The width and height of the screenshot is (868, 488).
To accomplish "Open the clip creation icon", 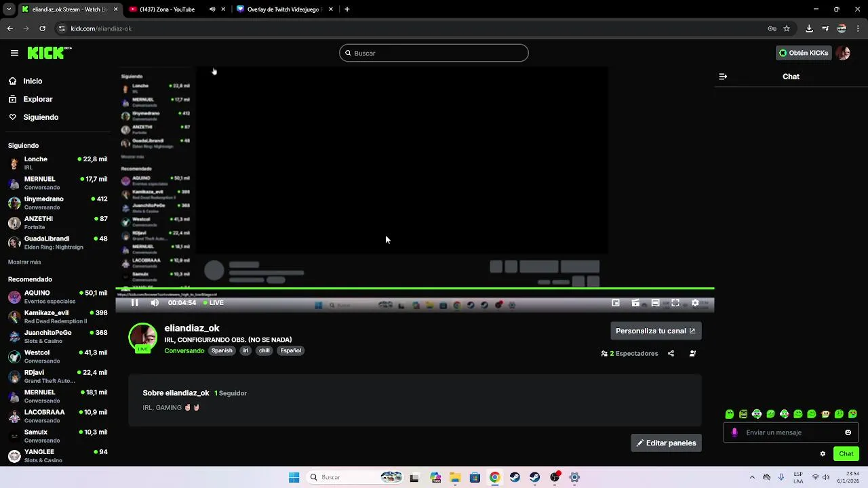I will click(635, 303).
